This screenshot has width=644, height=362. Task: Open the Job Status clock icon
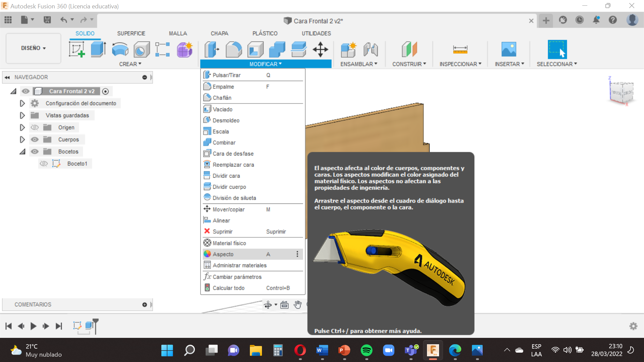click(x=579, y=20)
